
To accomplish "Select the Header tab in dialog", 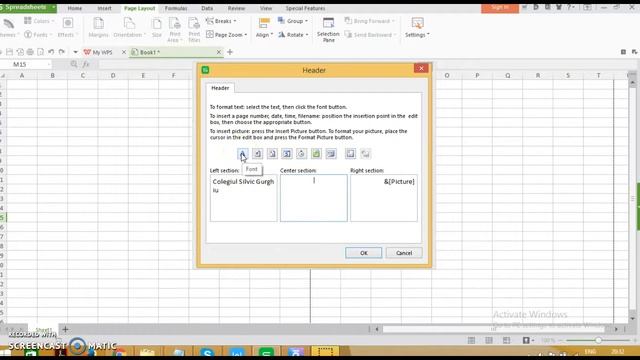I will (220, 88).
